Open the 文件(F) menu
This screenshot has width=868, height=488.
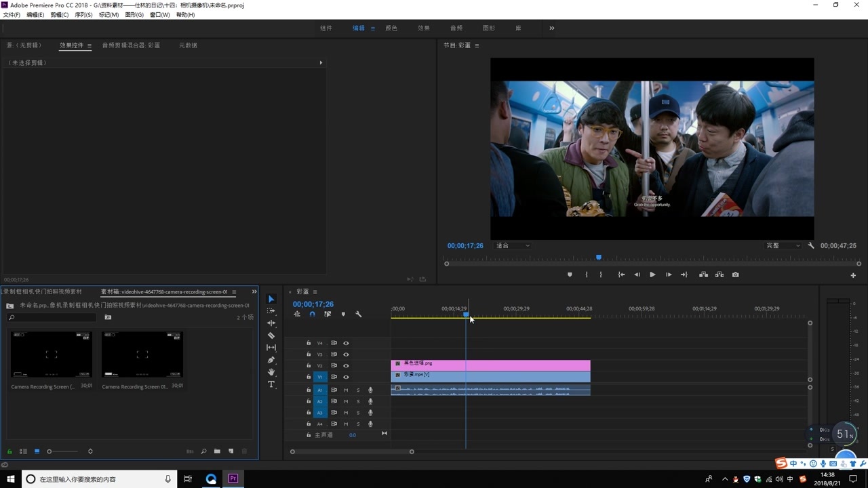[12, 14]
